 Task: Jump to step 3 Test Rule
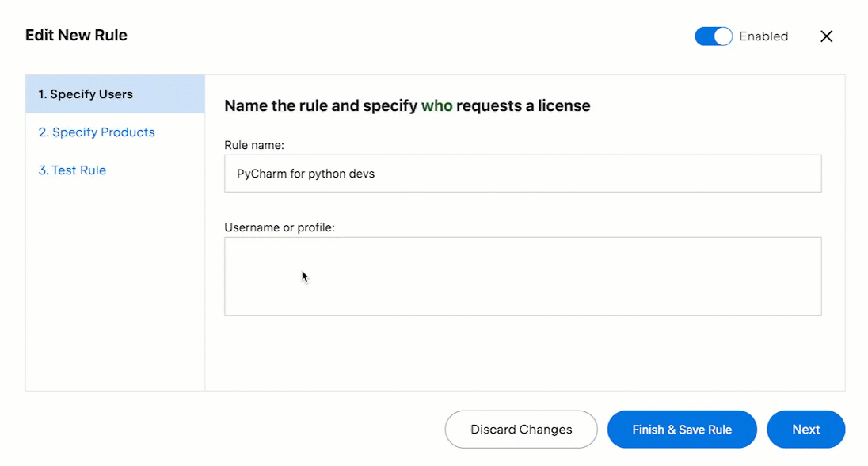click(72, 170)
